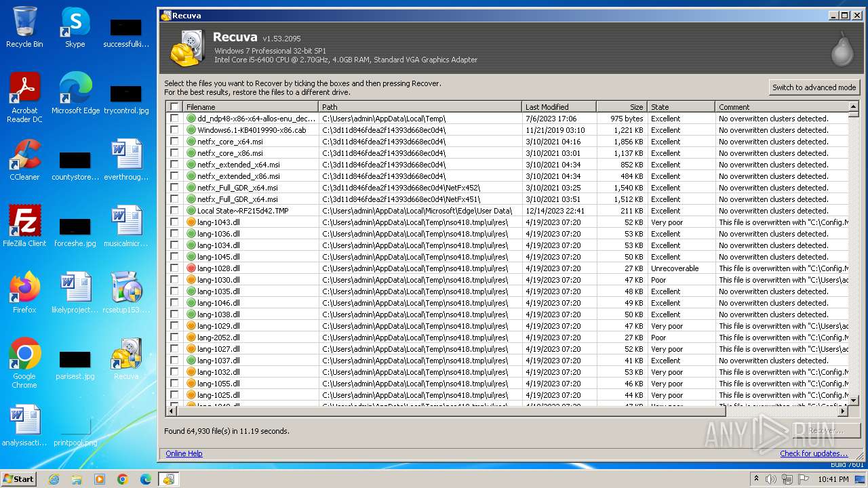Tick checkbox for lang-1028.dll
Viewport: 868px width, 488px height.
[174, 268]
